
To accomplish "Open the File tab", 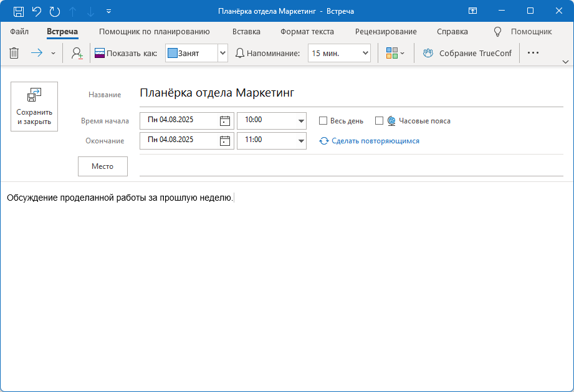I will click(19, 32).
